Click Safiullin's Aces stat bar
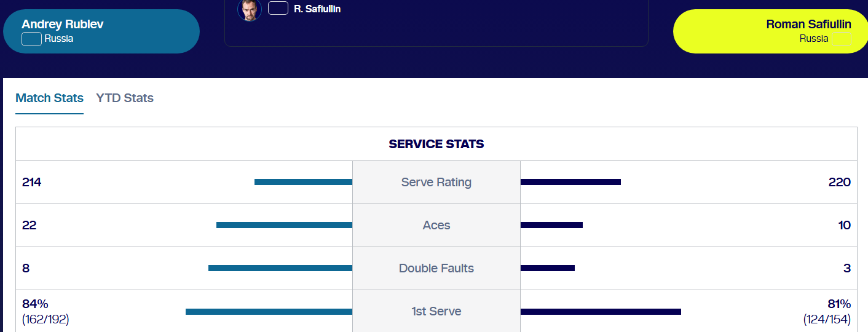 tap(551, 225)
